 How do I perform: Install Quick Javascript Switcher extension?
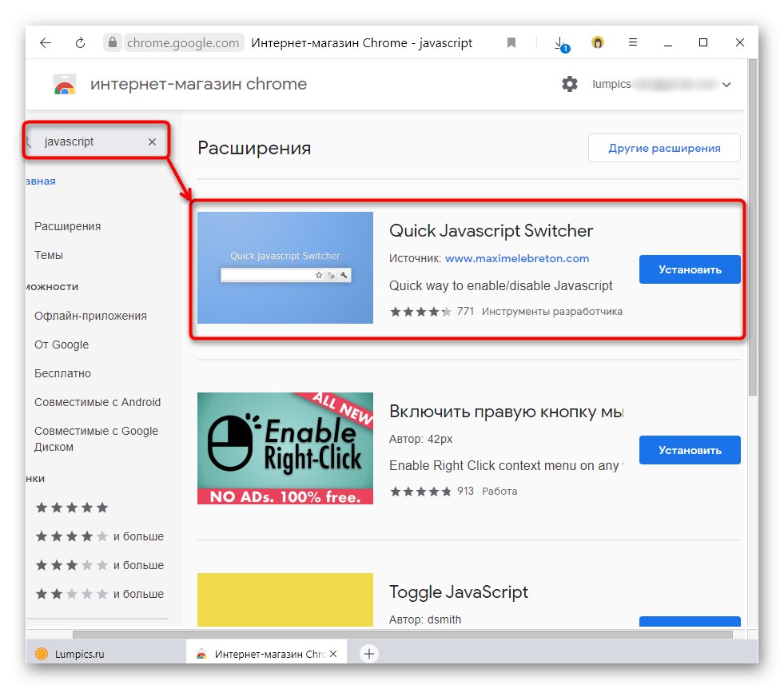click(690, 269)
